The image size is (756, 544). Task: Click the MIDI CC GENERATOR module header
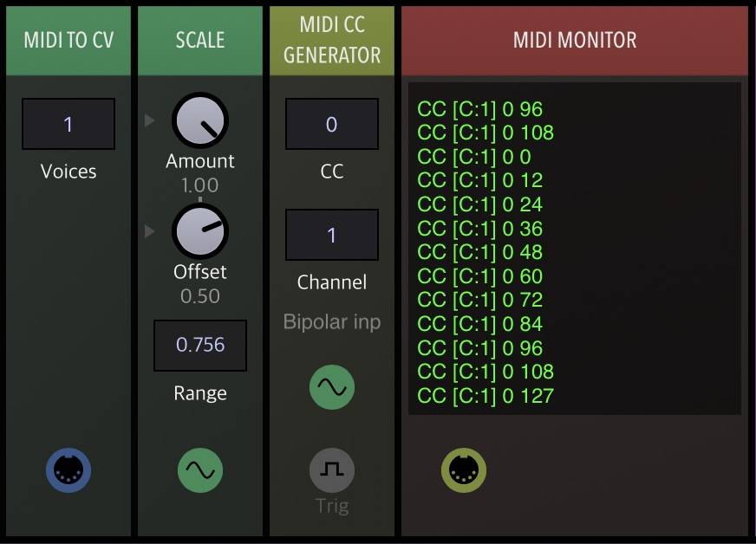pyautogui.click(x=332, y=41)
